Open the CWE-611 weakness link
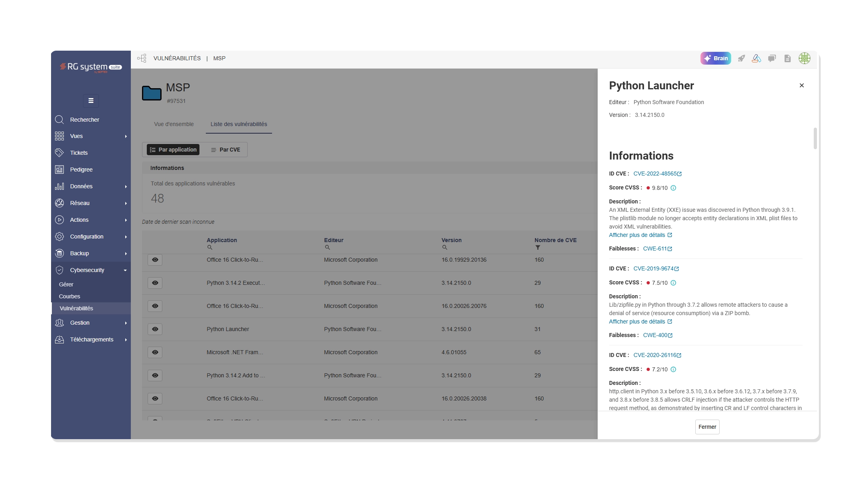 (x=657, y=248)
